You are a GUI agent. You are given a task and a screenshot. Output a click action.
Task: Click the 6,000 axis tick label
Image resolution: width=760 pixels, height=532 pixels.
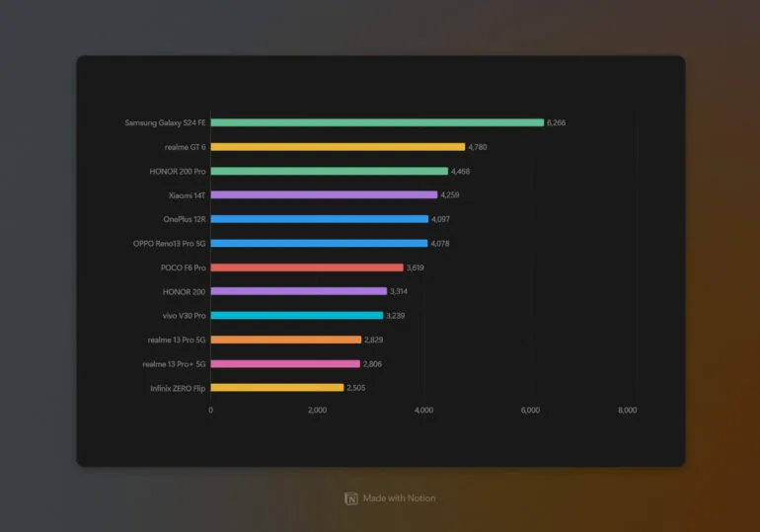(x=530, y=411)
